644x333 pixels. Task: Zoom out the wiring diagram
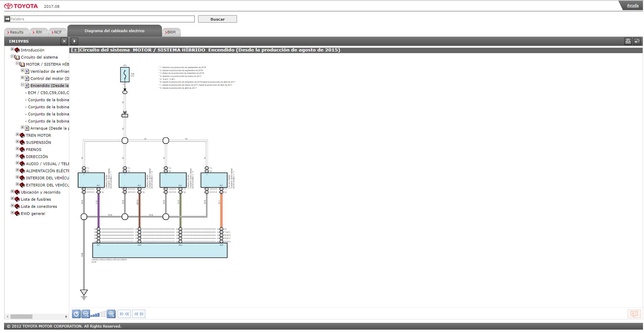pos(86,314)
